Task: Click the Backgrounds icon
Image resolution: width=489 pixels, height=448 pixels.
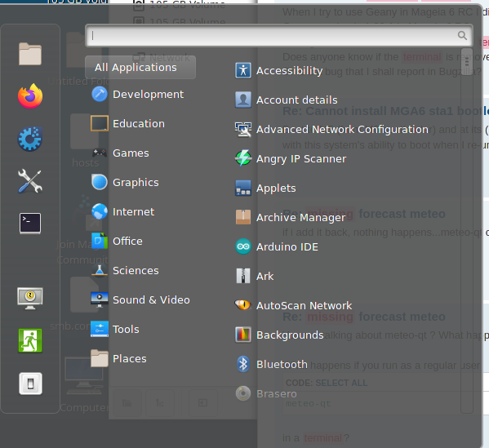Action: [243, 335]
